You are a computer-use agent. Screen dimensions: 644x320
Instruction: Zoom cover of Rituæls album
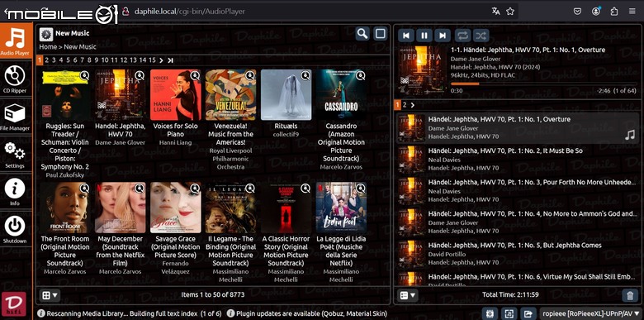click(x=305, y=76)
